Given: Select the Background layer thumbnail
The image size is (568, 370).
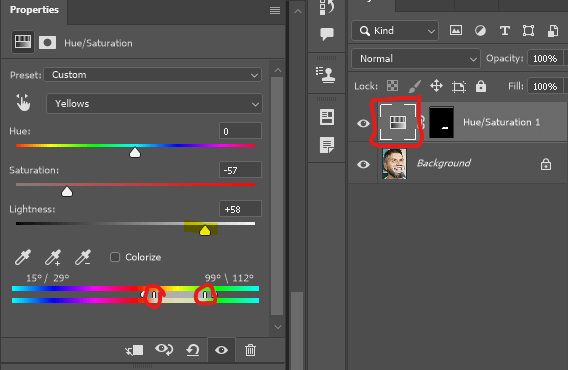Looking at the screenshot, I should coord(394,163).
